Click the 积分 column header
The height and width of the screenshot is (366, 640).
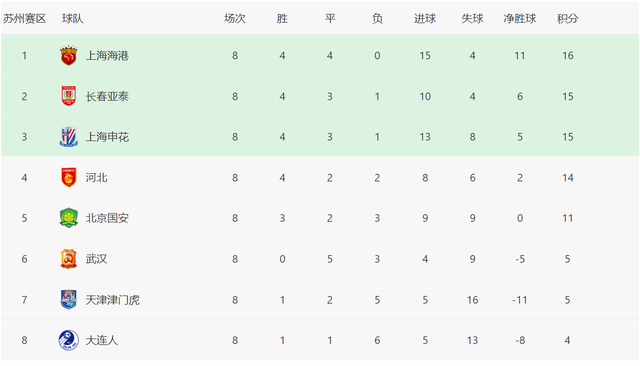tap(568, 18)
